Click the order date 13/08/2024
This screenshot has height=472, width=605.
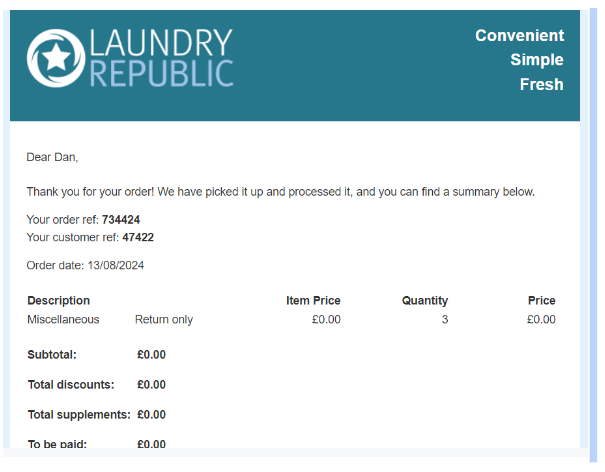click(116, 266)
